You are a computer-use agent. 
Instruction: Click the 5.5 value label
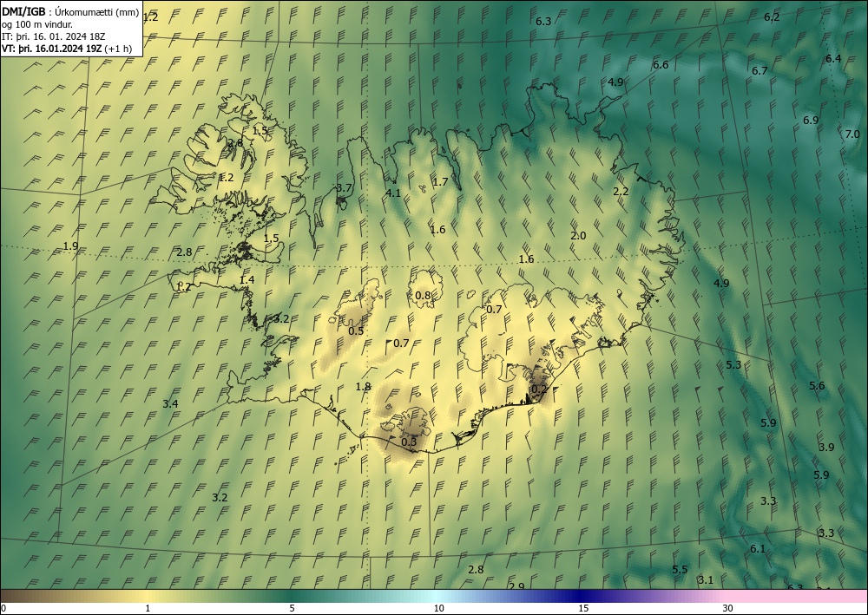point(680,570)
